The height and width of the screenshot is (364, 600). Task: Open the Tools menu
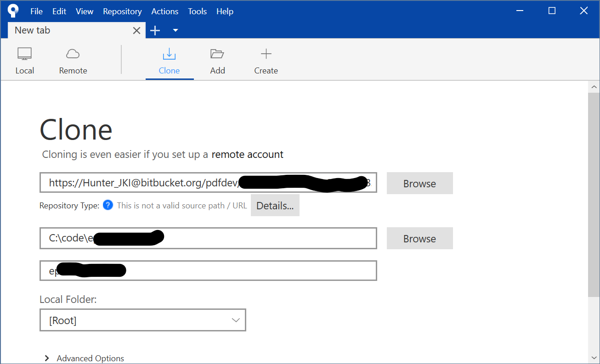point(197,11)
